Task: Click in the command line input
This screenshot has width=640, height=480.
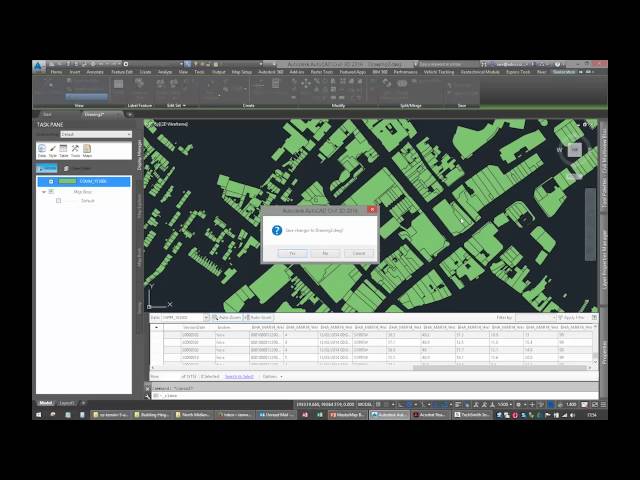Action: [x=376, y=396]
